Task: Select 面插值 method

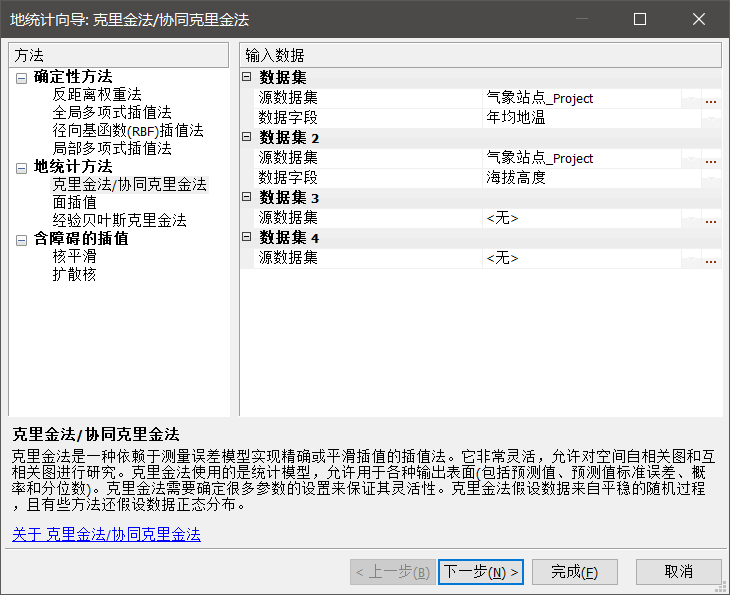Action: click(74, 203)
